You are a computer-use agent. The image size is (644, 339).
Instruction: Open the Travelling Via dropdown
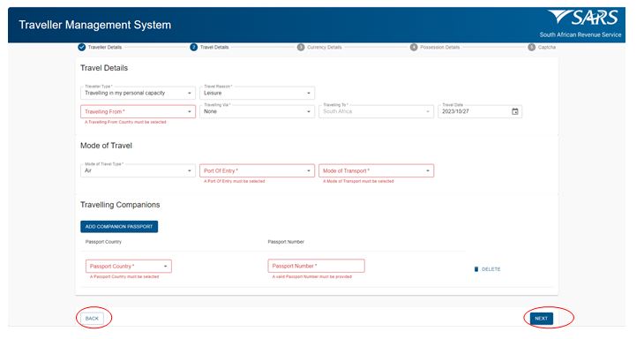pos(257,111)
